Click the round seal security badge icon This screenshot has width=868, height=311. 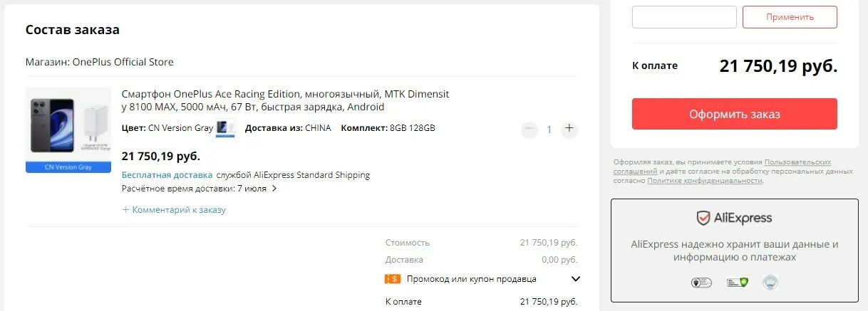pyautogui.click(x=770, y=283)
